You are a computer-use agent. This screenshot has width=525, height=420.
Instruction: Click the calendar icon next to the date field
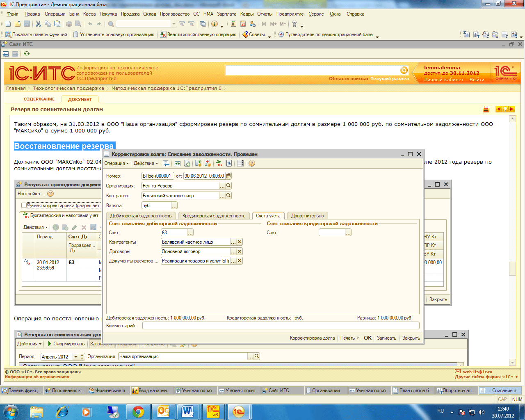[x=228, y=176]
